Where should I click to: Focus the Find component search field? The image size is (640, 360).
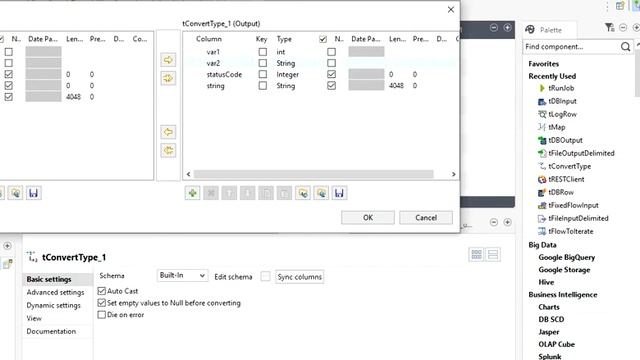point(571,47)
